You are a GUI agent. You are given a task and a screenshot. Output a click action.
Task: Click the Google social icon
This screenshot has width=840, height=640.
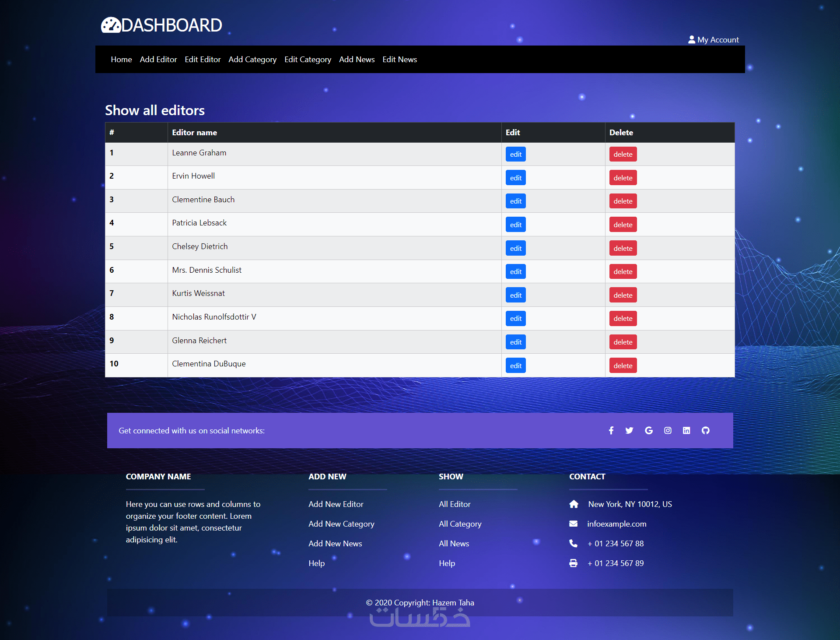[648, 430]
